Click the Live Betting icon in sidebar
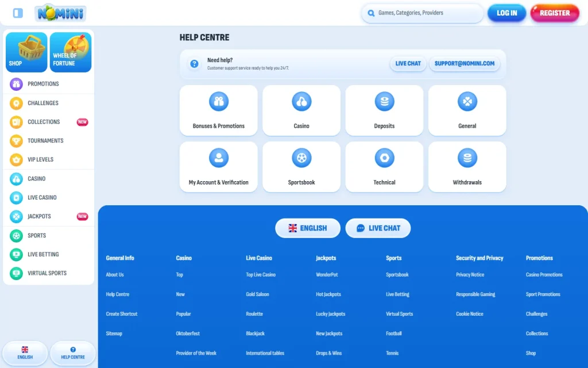 (x=16, y=255)
